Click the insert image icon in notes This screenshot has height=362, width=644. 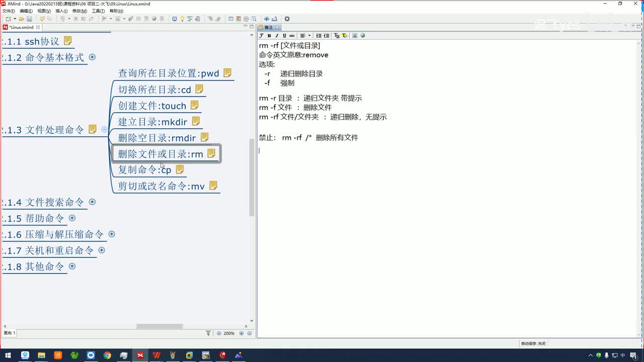point(355,36)
